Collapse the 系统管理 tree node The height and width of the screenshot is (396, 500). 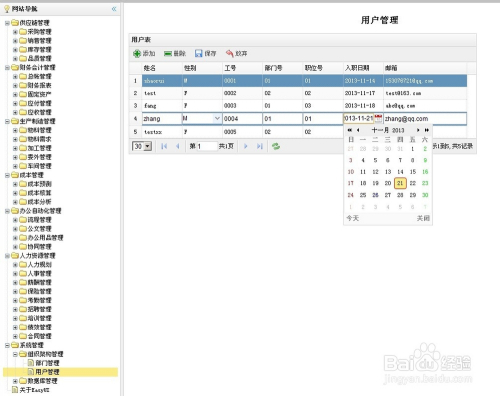click(7, 345)
